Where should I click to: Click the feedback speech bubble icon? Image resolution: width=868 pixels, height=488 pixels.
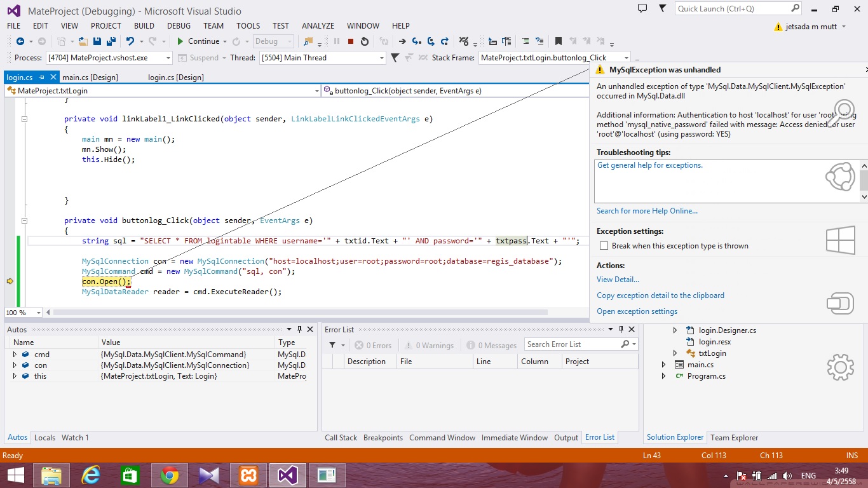(642, 8)
